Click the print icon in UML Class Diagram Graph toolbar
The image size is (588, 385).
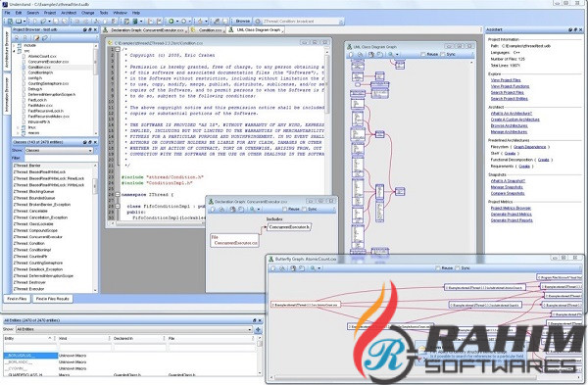point(370,55)
